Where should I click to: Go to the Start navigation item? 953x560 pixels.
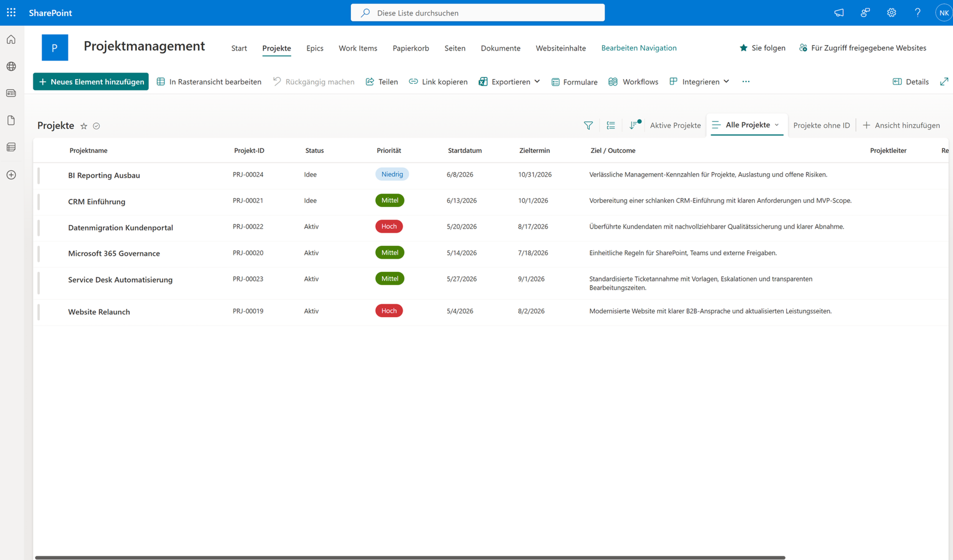pyautogui.click(x=239, y=48)
